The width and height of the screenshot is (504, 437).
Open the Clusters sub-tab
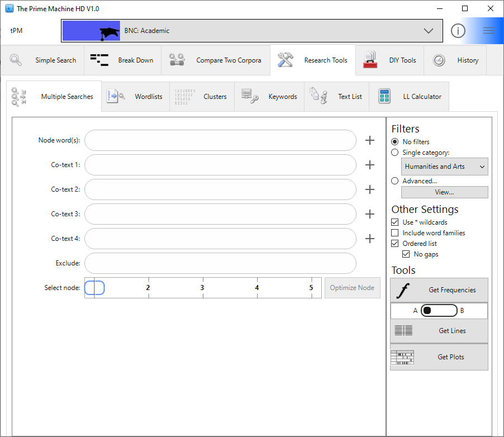click(202, 97)
